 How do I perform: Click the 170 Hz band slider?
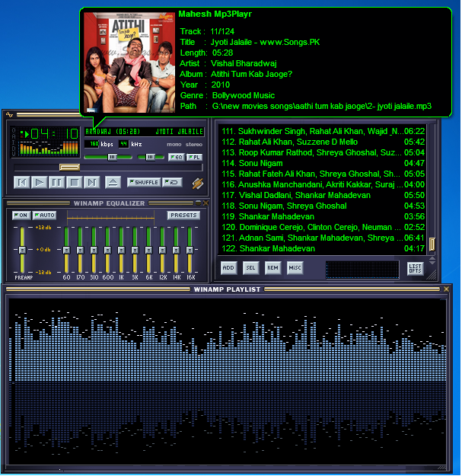[x=80, y=250]
